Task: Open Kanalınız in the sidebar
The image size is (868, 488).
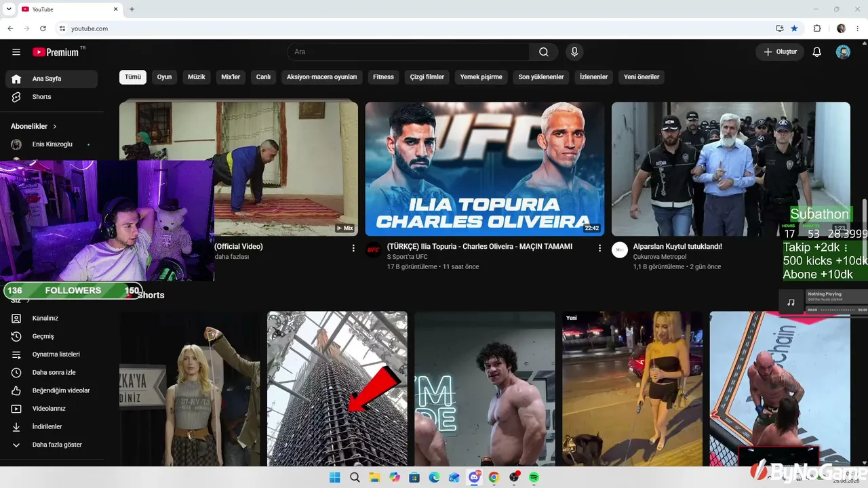Action: click(52, 319)
